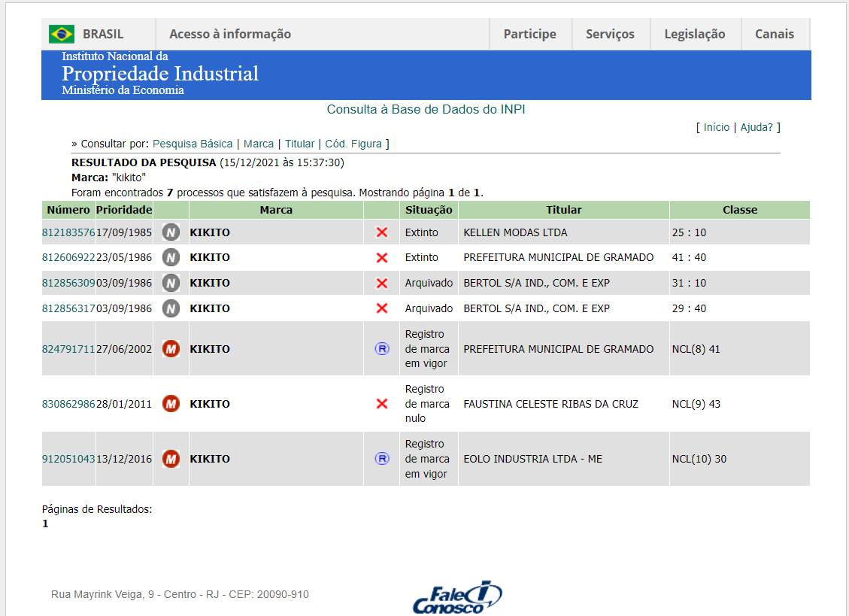Click class value NCL(8) 41

696,349
